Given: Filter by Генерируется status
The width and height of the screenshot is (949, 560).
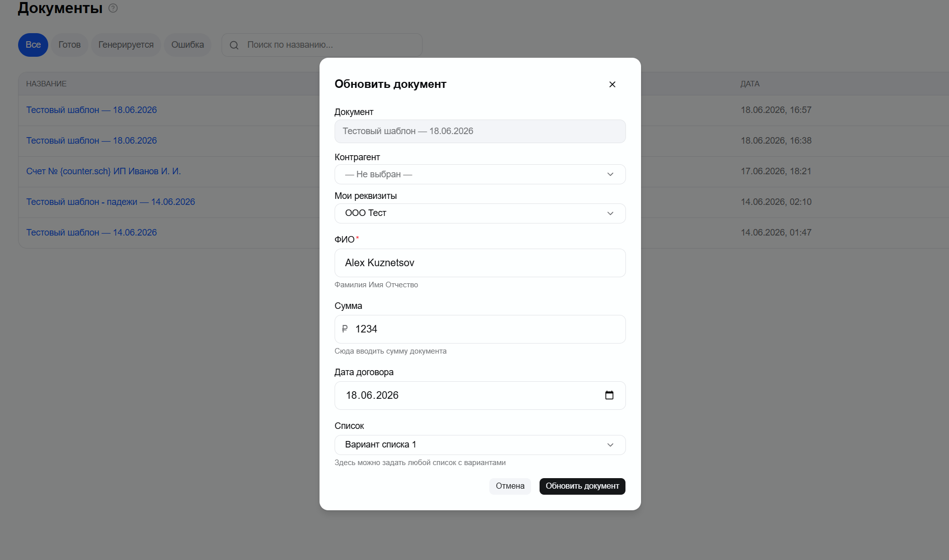Looking at the screenshot, I should (126, 45).
